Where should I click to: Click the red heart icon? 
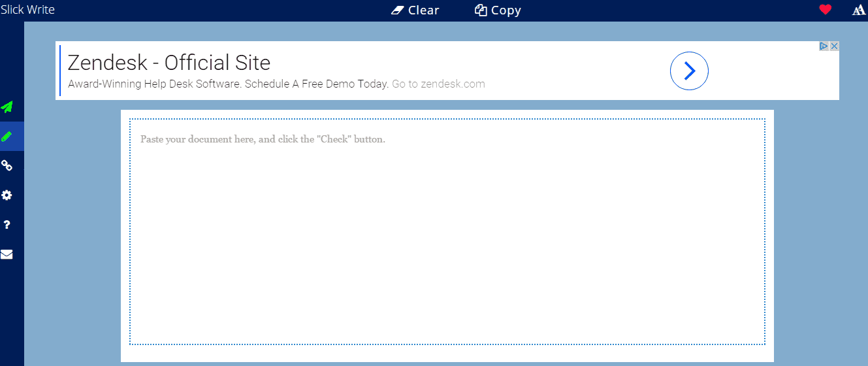pyautogui.click(x=825, y=10)
